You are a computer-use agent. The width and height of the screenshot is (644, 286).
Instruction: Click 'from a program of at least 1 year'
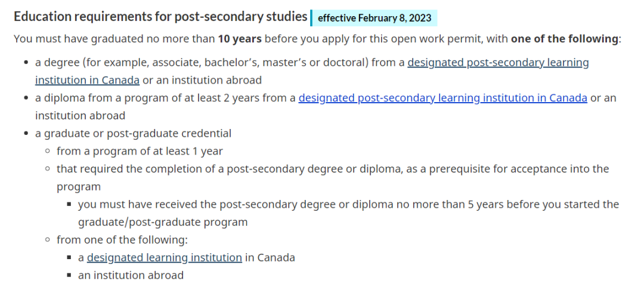point(140,151)
